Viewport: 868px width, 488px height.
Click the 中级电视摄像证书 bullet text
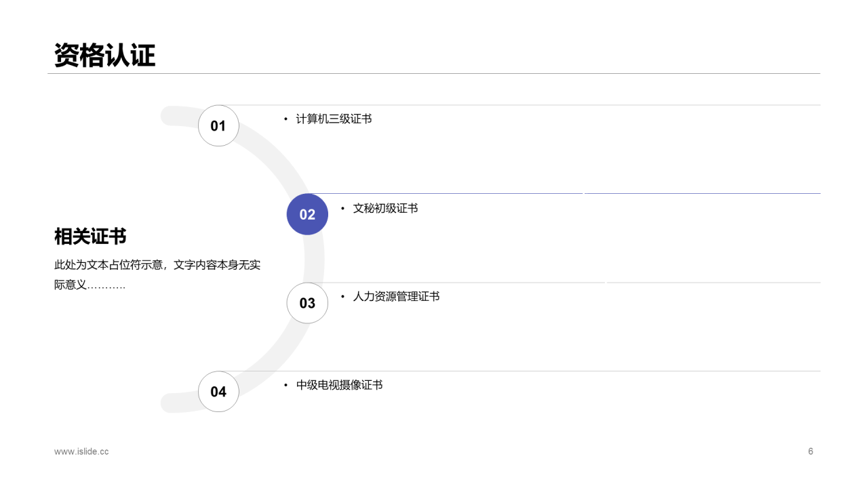point(339,385)
